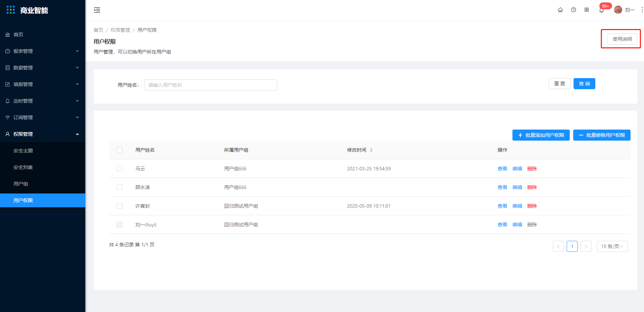This screenshot has width=644, height=312.
Task: Click the 首页 sidebar home icon
Action: (x=8, y=35)
